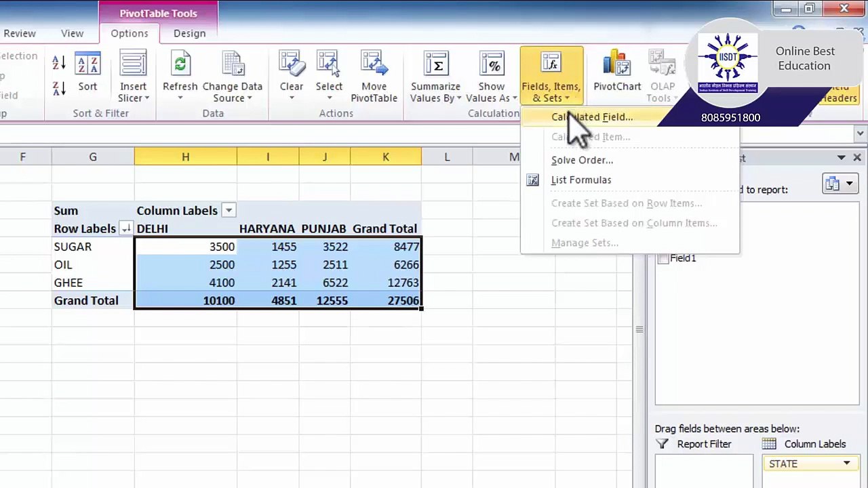Insert a PivotChart
The width and height of the screenshot is (868, 488).
617,72
